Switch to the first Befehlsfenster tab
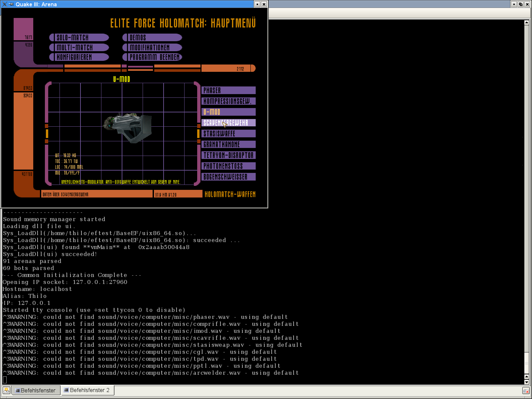This screenshot has height=399, width=532. [x=36, y=390]
